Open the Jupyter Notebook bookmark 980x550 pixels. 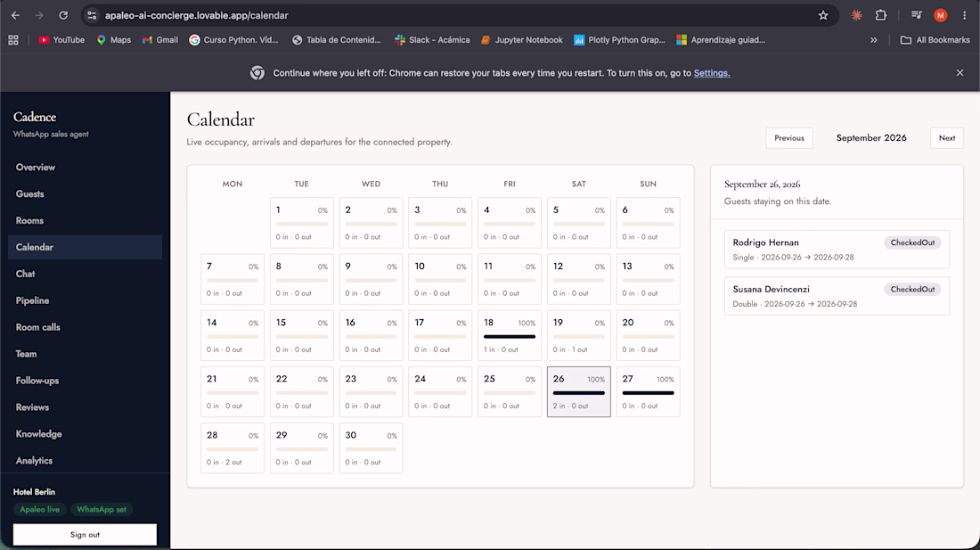click(522, 40)
